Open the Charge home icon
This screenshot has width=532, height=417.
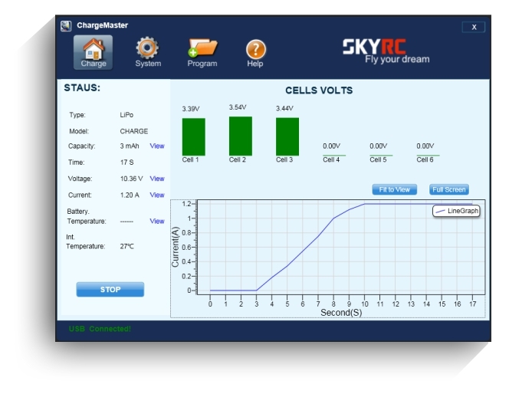click(94, 52)
